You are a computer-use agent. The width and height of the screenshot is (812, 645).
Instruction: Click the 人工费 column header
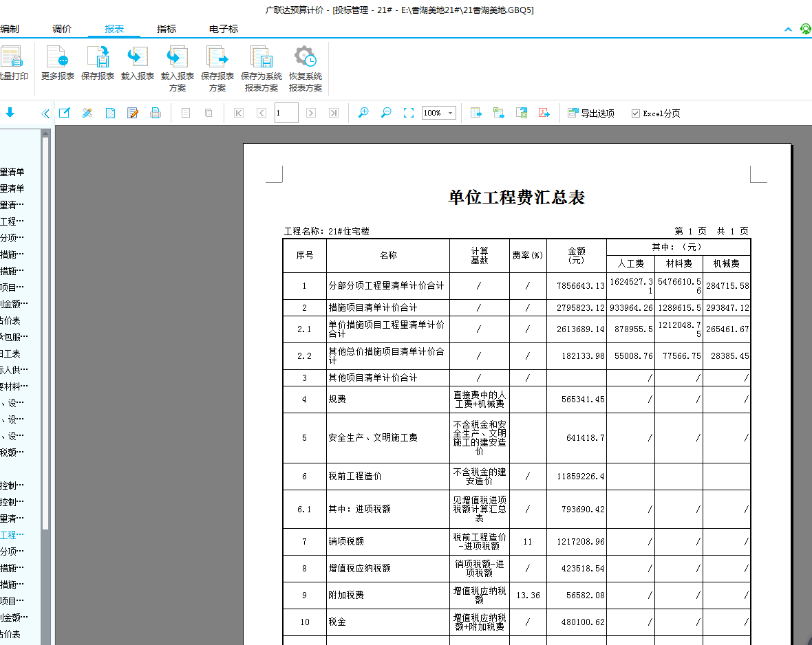[x=630, y=263]
